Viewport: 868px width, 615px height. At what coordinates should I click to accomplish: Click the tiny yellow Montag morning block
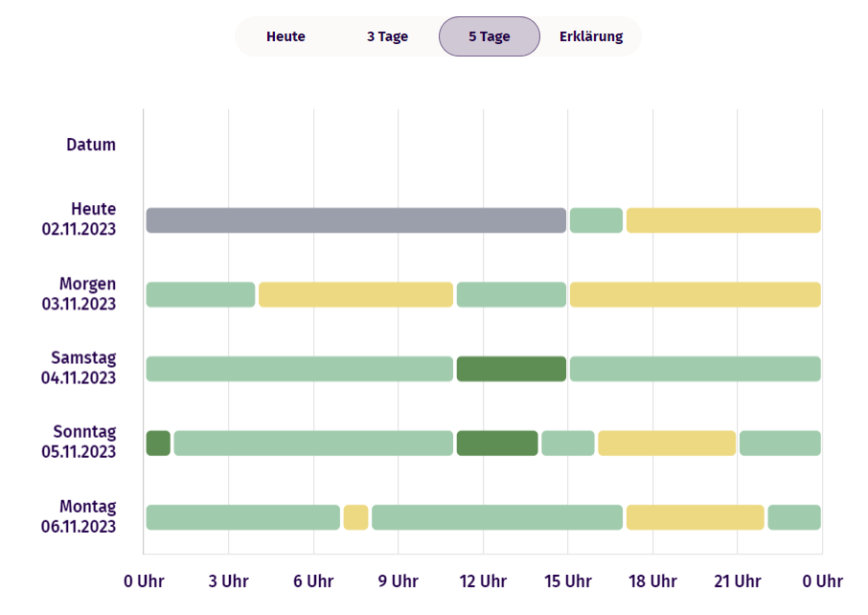pos(355,517)
